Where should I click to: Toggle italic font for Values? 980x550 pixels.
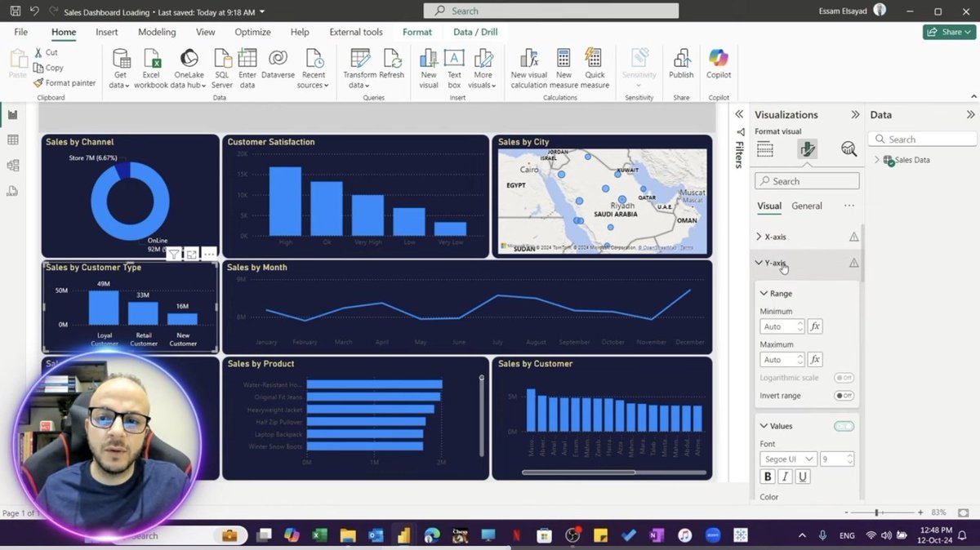tap(785, 477)
